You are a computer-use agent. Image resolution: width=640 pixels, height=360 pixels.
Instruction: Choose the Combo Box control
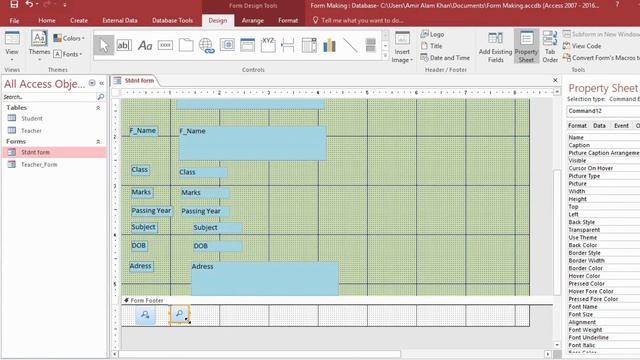(309, 45)
